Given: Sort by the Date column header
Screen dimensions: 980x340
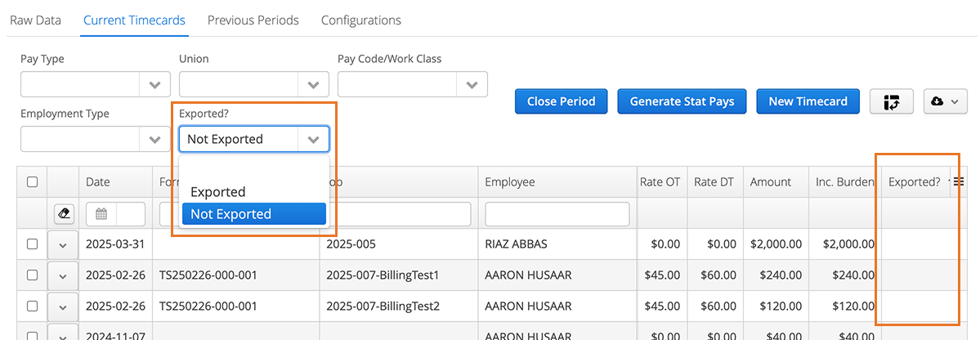Looking at the screenshot, I should 98,182.
